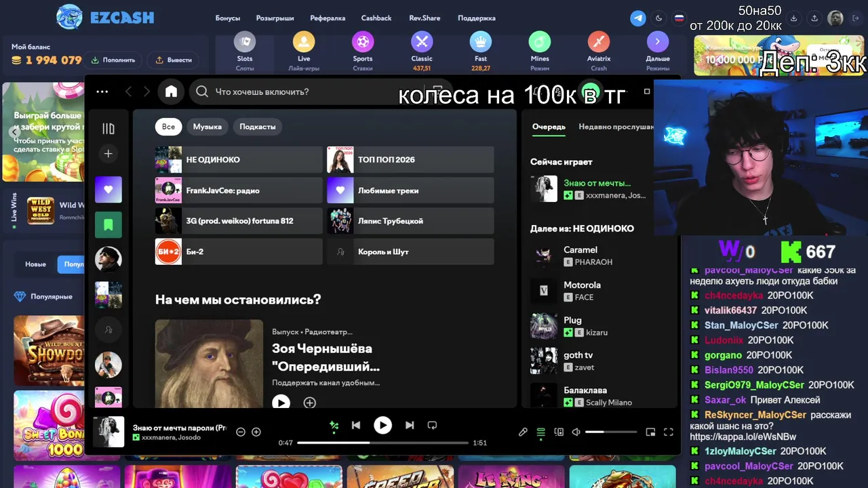Screen dimensions: 868x488
Task: Switch Spotify to full screen
Action: click(668, 432)
